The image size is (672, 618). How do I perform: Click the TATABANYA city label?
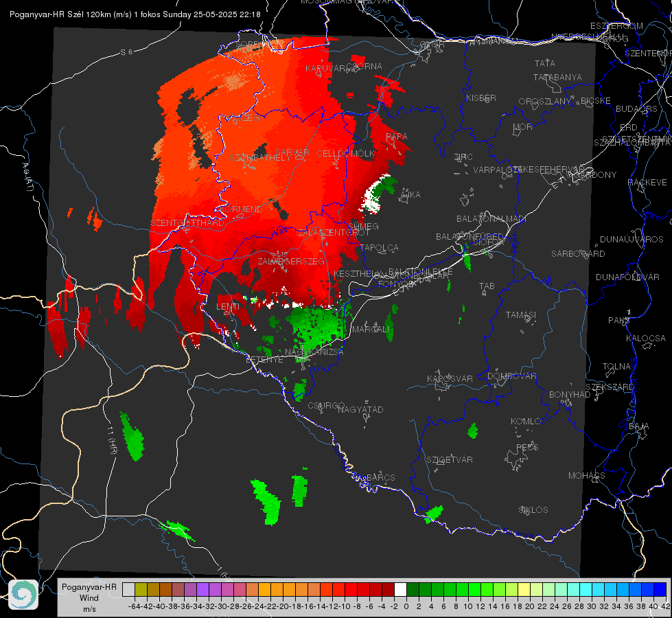[557, 77]
